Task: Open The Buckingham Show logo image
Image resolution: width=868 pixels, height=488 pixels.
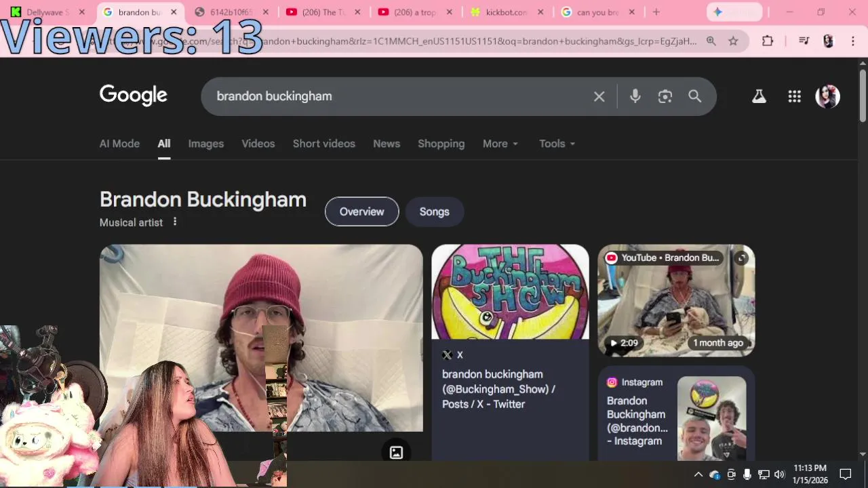Action: (x=511, y=291)
